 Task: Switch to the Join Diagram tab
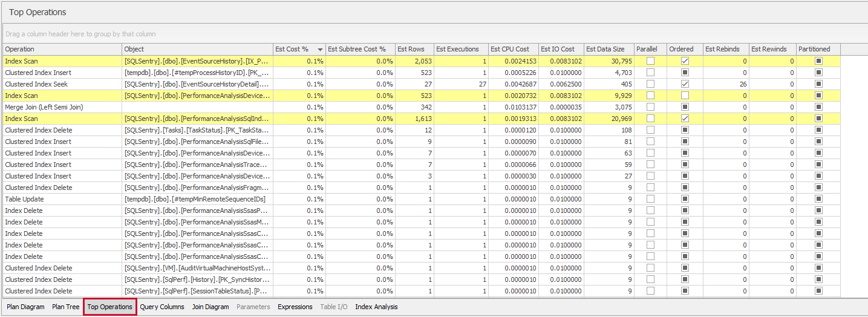click(x=210, y=307)
